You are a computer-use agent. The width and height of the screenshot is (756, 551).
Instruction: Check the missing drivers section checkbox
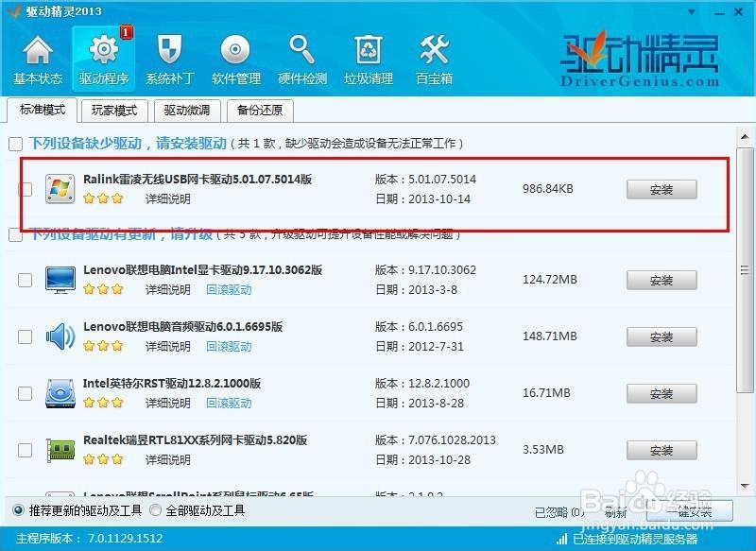tap(16, 144)
